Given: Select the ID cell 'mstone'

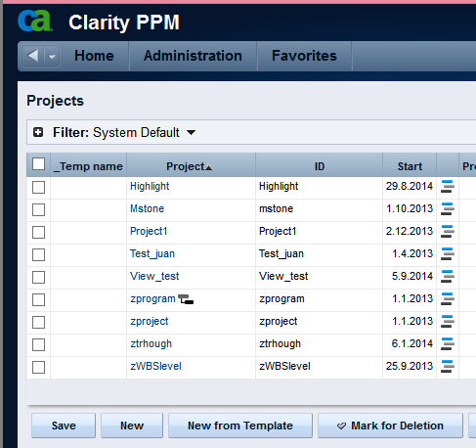Looking at the screenshot, I should (276, 208).
